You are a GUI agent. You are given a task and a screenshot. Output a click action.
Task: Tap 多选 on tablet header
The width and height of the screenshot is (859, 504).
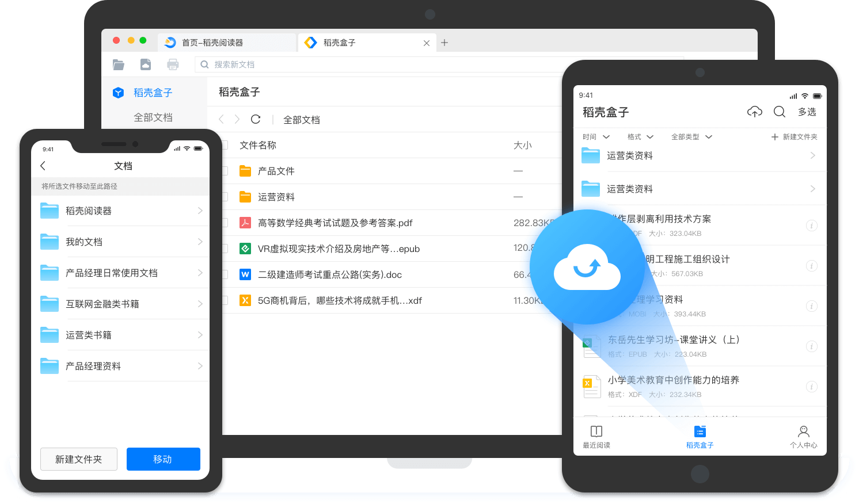(807, 112)
